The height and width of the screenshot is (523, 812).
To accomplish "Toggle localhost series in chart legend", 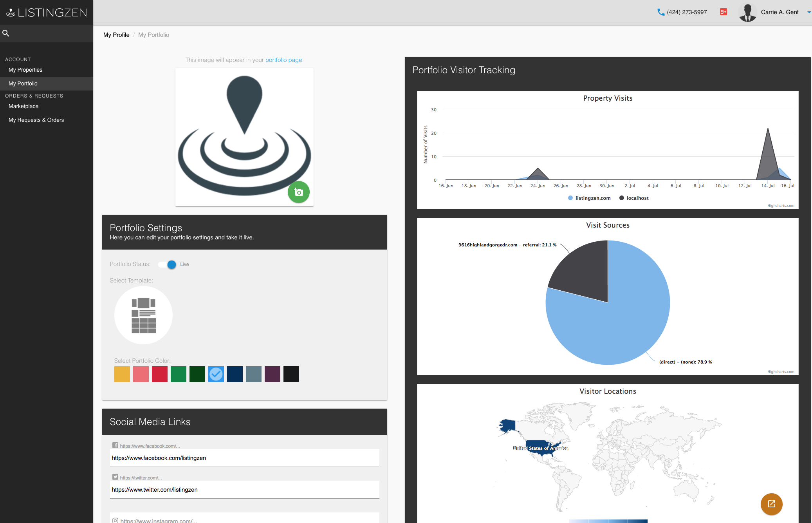I will coord(634,198).
